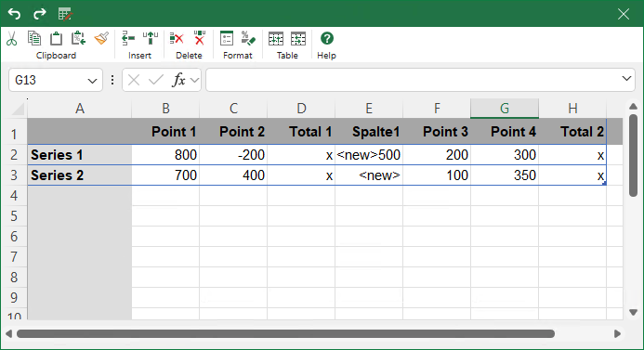
Task: Click the edit data sheet icon in title bar
Action: 65,14
